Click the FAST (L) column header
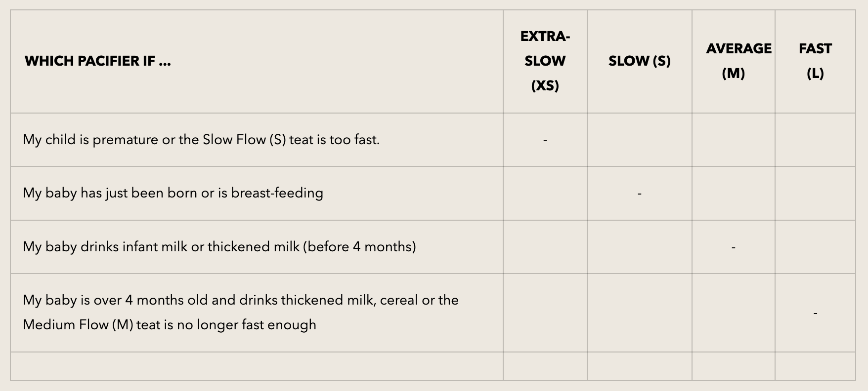 coord(815,61)
